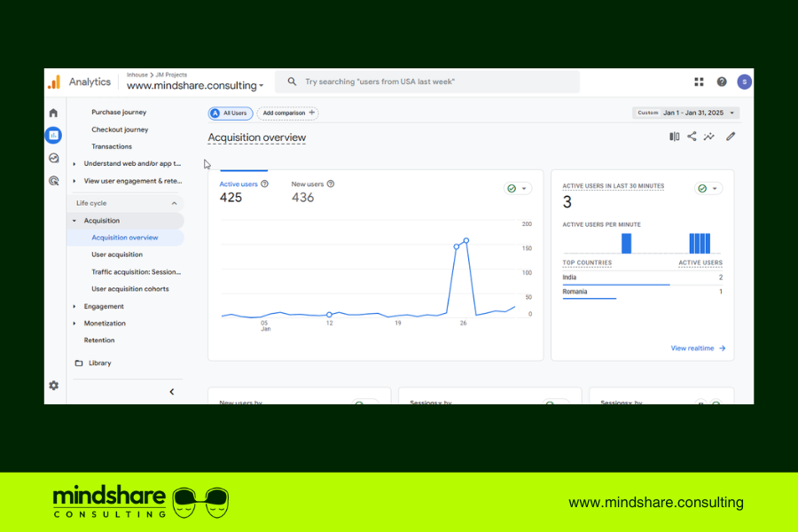Open the Explore icon in sidebar

[53, 158]
